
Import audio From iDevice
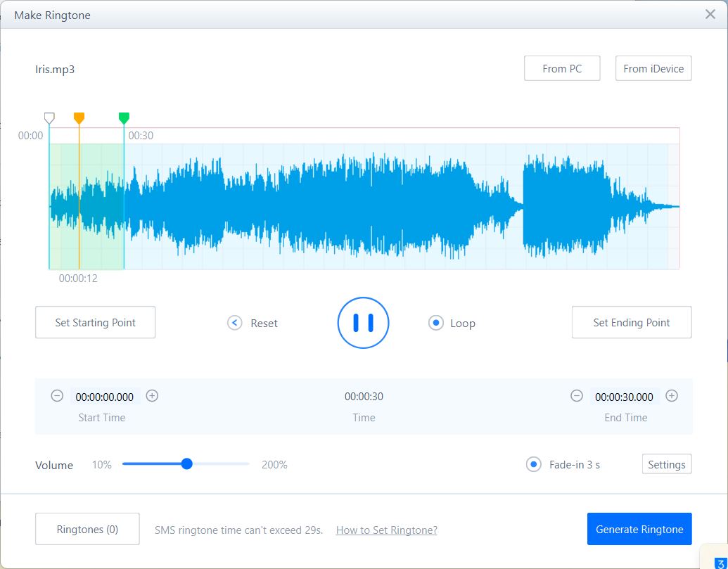click(653, 68)
